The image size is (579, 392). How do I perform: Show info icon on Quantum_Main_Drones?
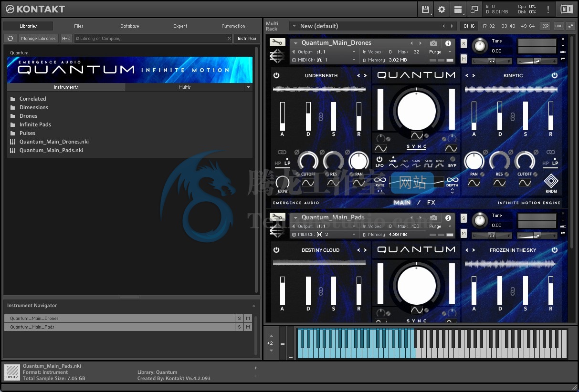click(448, 43)
